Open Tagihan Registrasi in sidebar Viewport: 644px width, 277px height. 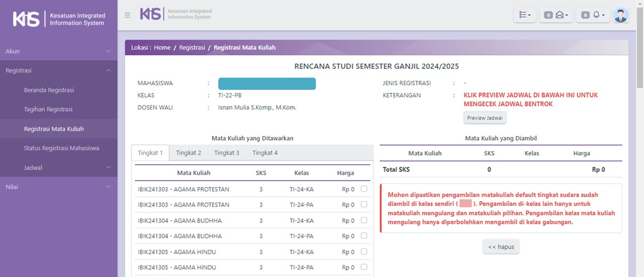point(48,110)
